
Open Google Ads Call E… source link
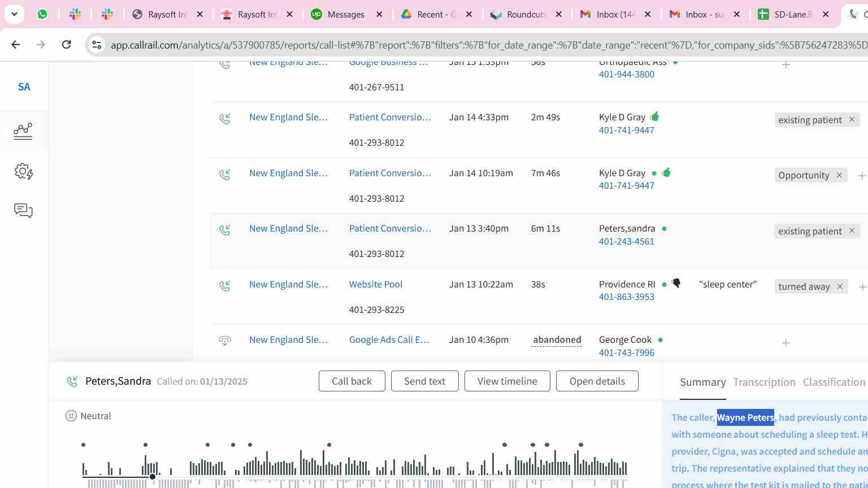click(x=389, y=339)
